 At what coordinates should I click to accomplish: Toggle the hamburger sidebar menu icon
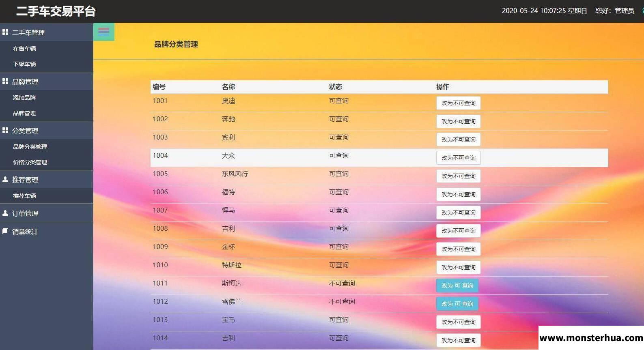[104, 32]
